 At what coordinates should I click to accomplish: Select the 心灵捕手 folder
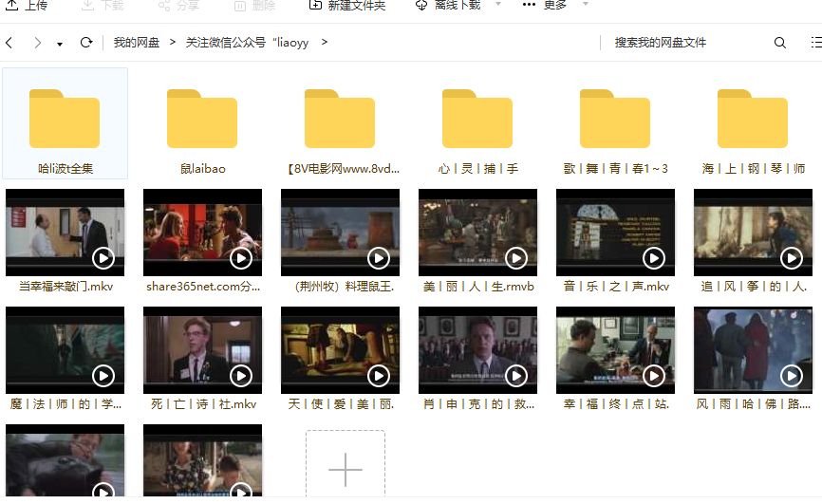click(x=477, y=119)
